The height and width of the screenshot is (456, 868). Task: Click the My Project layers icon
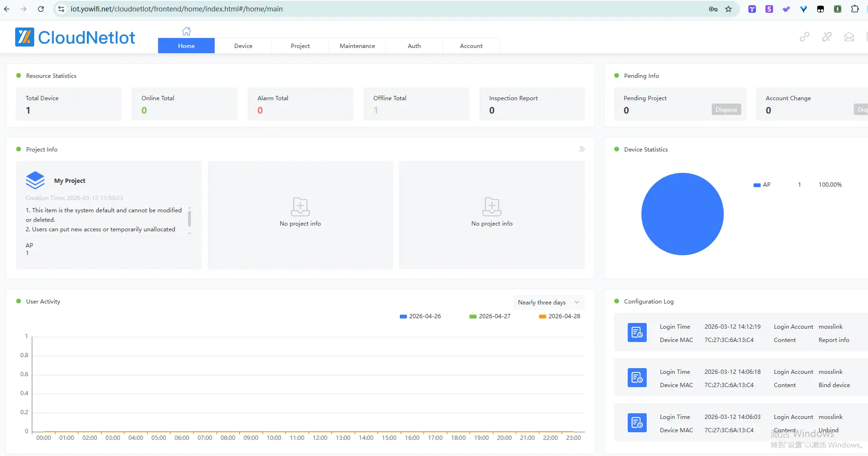(x=35, y=180)
